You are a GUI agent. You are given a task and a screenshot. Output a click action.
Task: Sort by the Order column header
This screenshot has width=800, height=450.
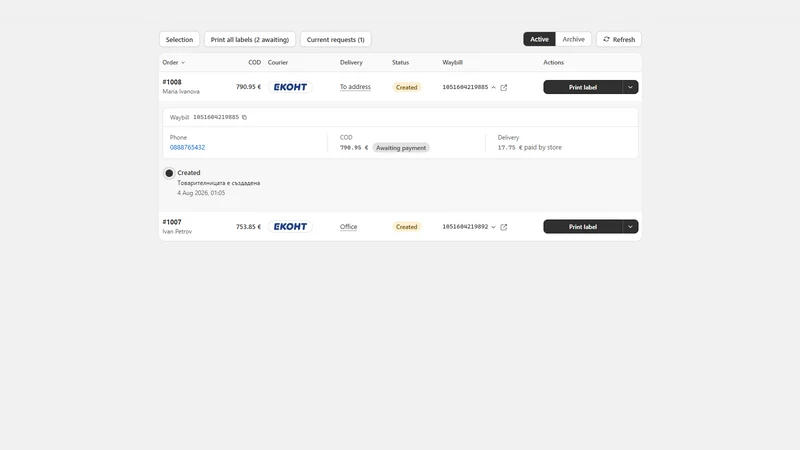(173, 62)
